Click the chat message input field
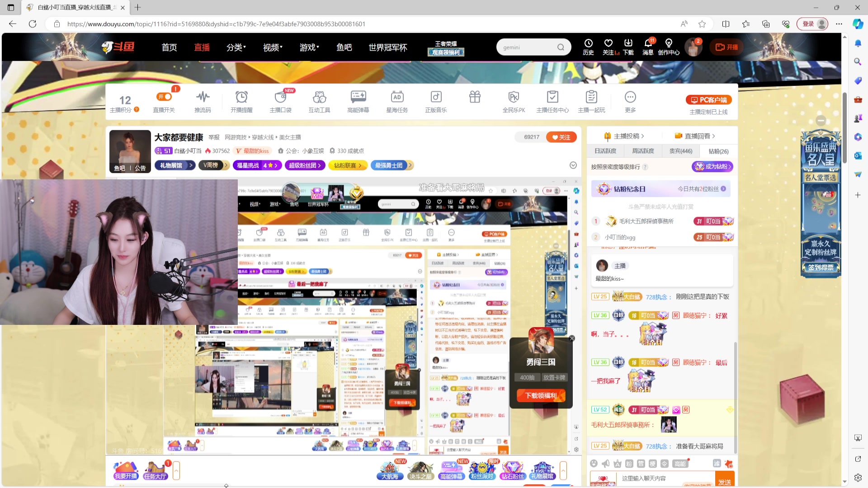The width and height of the screenshot is (868, 488). pos(665,479)
